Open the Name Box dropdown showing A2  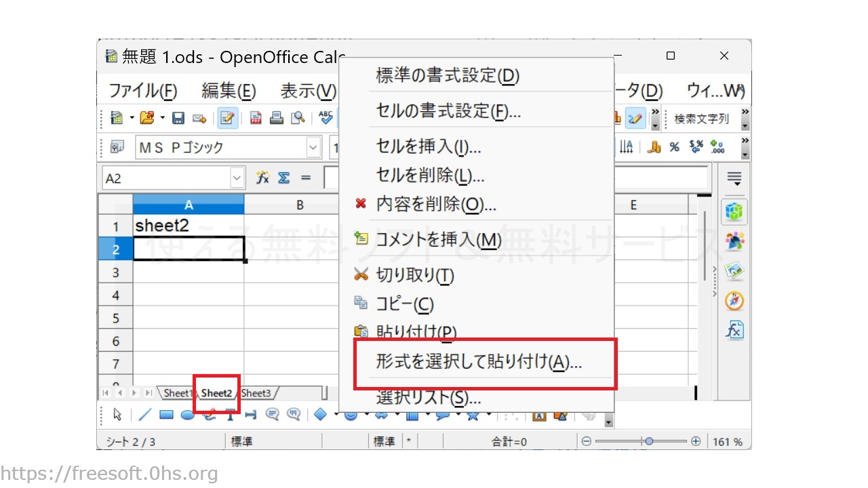(x=237, y=178)
